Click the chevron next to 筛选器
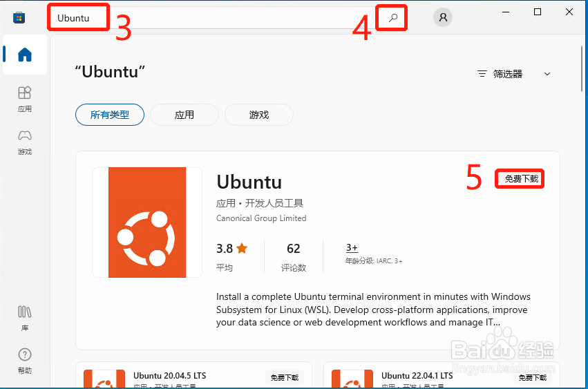588x389 pixels. (547, 74)
